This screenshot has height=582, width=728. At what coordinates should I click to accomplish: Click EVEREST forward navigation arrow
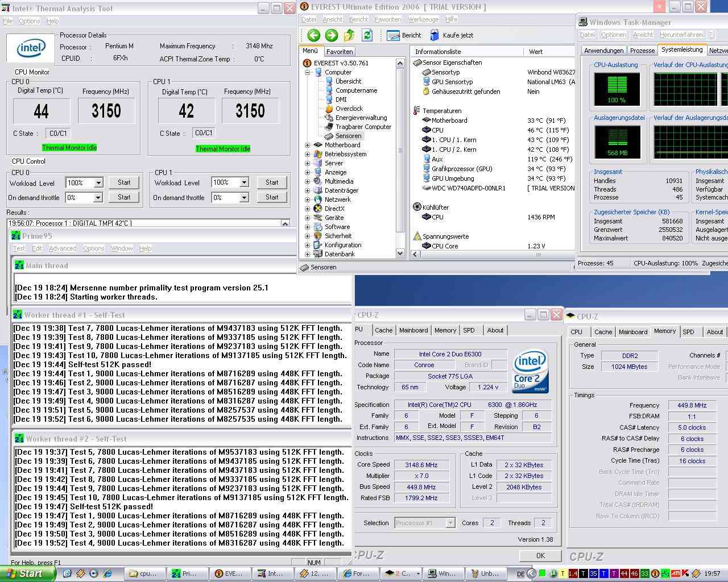[332, 35]
